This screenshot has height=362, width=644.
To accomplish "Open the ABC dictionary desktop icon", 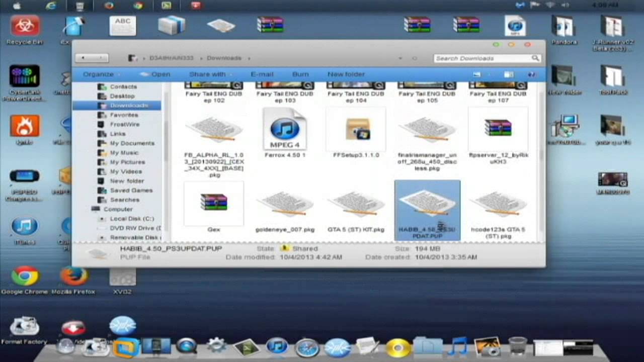I will tap(123, 26).
